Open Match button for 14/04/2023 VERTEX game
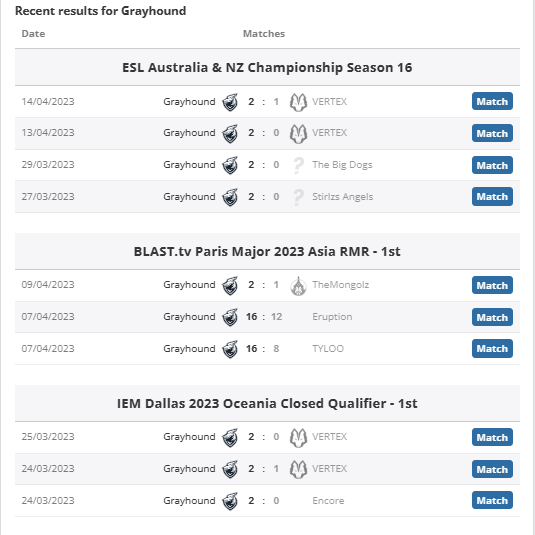This screenshot has height=535, width=535. 492,101
